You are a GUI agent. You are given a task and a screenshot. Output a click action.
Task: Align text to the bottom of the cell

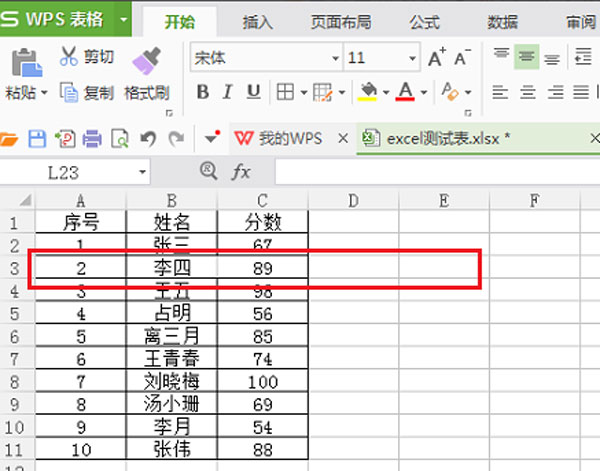552,59
